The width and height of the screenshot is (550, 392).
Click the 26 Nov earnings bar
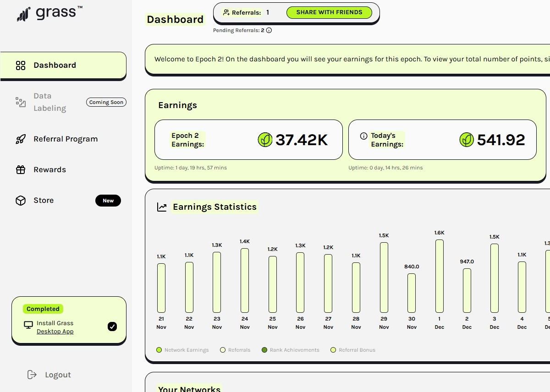[300, 283]
